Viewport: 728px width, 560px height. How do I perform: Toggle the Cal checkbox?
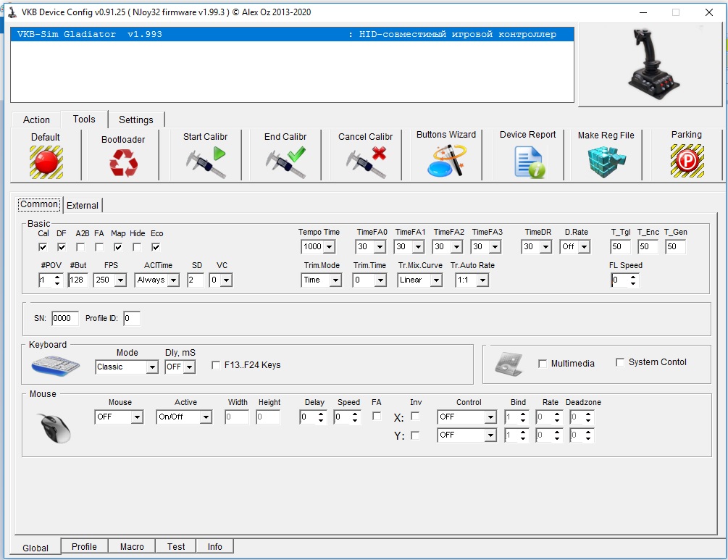tap(43, 247)
